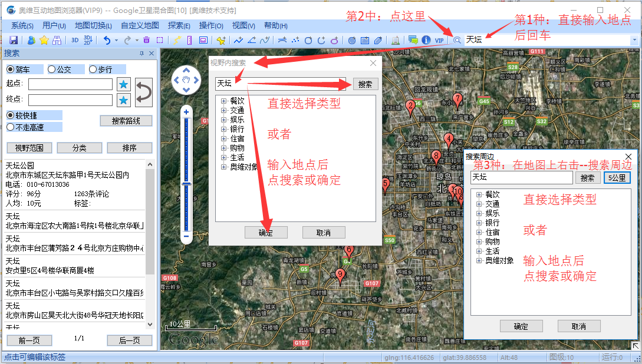
Task: Click the 后一页 next page button
Action: pos(129,340)
